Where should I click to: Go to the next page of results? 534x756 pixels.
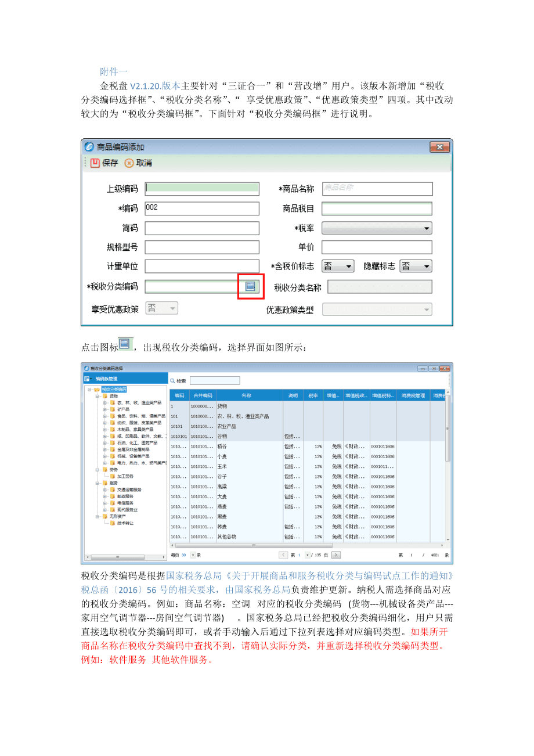pyautogui.click(x=335, y=555)
